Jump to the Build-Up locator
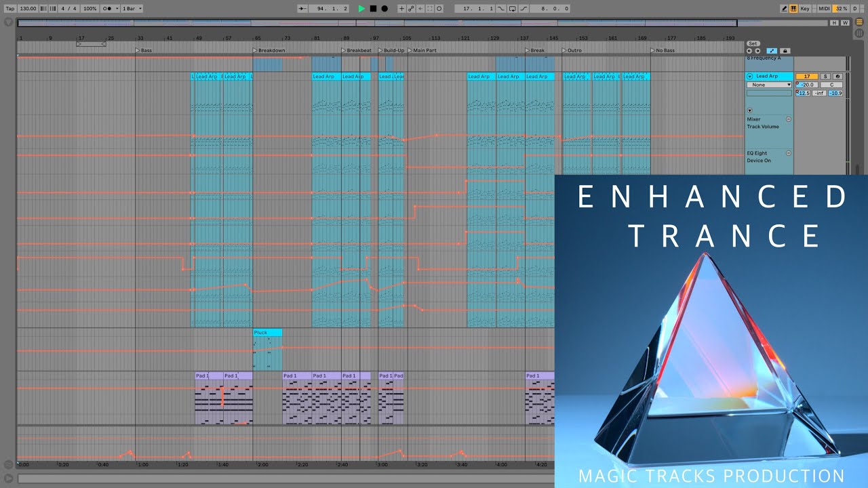The width and height of the screenshot is (868, 488). pyautogui.click(x=391, y=50)
